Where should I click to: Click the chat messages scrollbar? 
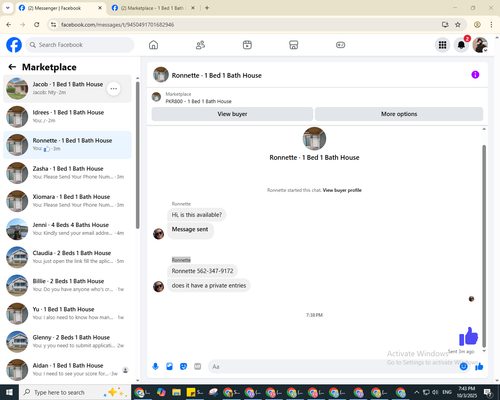pos(484,246)
